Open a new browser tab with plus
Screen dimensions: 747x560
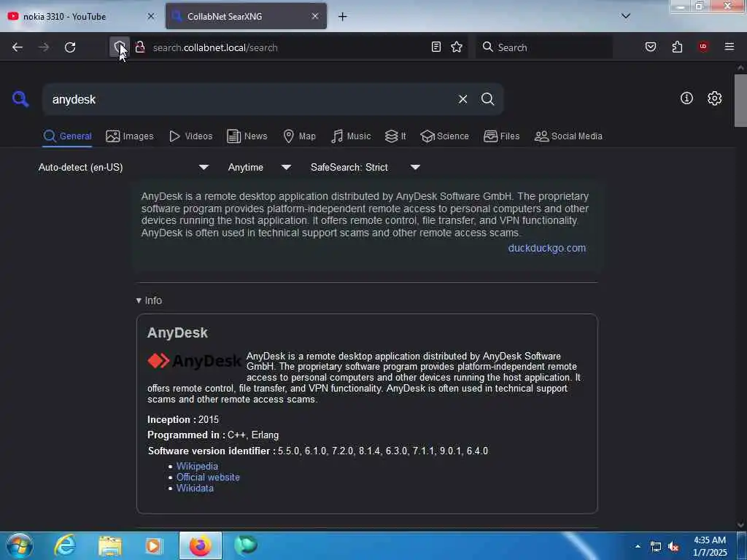[343, 17]
